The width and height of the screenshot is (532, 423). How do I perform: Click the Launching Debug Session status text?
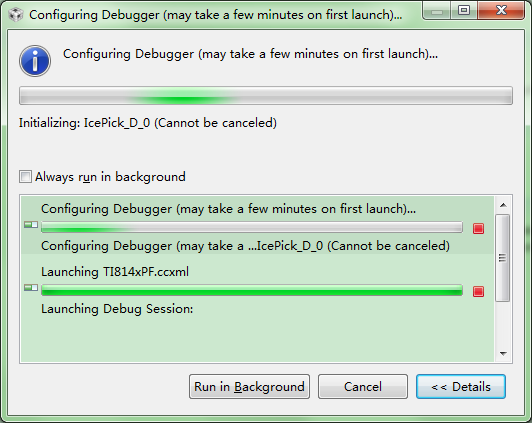point(117,309)
